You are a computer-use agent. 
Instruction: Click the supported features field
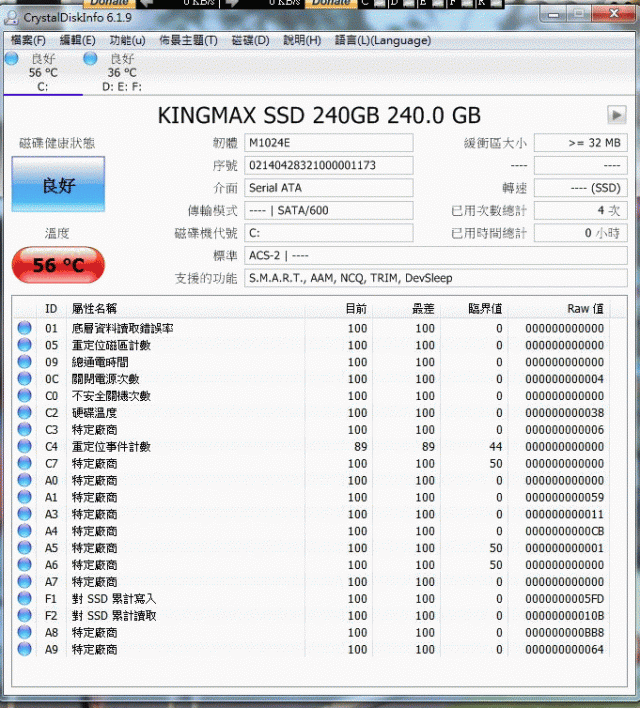point(436,279)
